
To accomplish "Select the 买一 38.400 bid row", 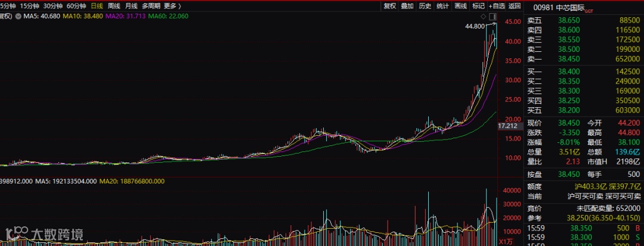I will (x=584, y=71).
